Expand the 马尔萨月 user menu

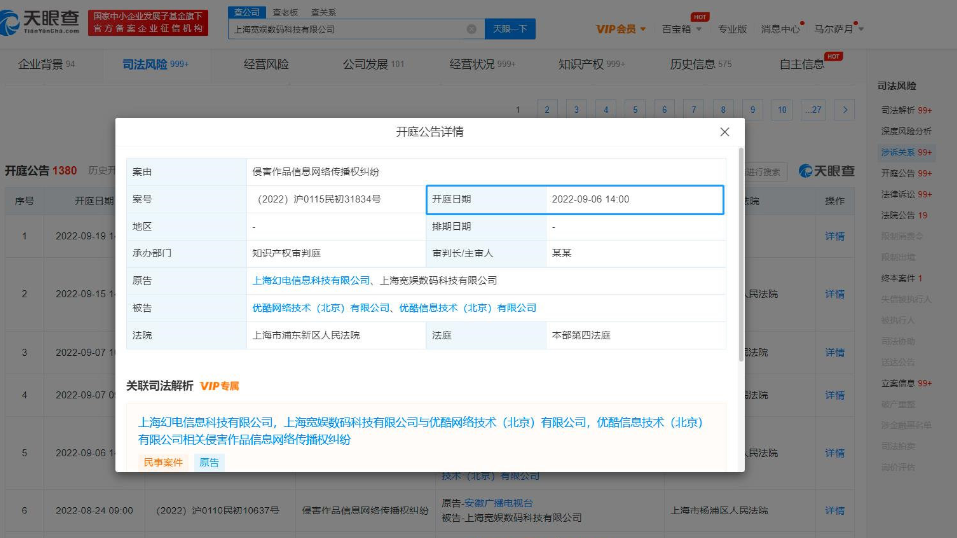click(x=839, y=29)
